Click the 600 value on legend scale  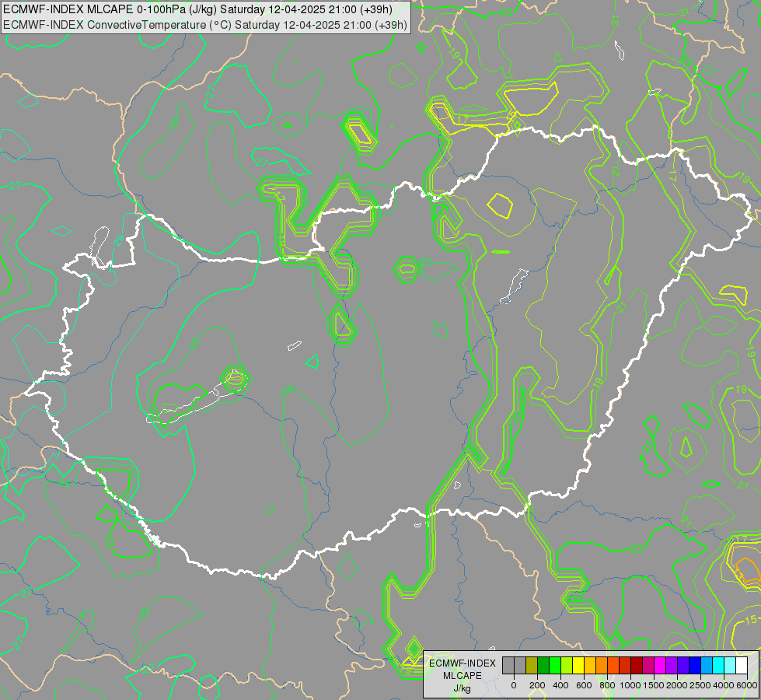(584, 685)
